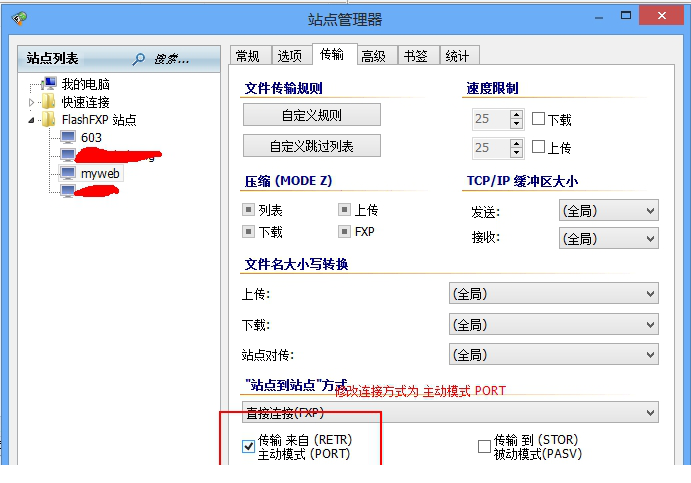This screenshot has width=691, height=483.
Task: Enable the 下载 speed limit checkbox
Action: (x=538, y=119)
